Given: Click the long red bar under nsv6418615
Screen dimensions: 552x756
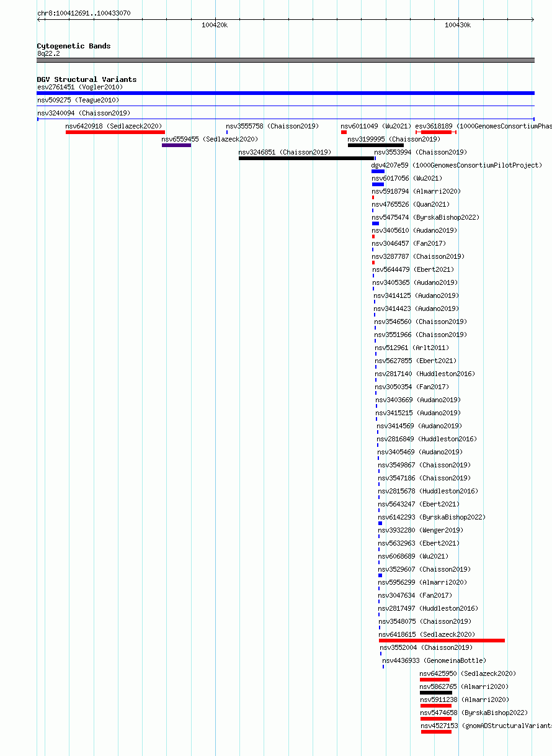Looking at the screenshot, I should (x=442, y=641).
